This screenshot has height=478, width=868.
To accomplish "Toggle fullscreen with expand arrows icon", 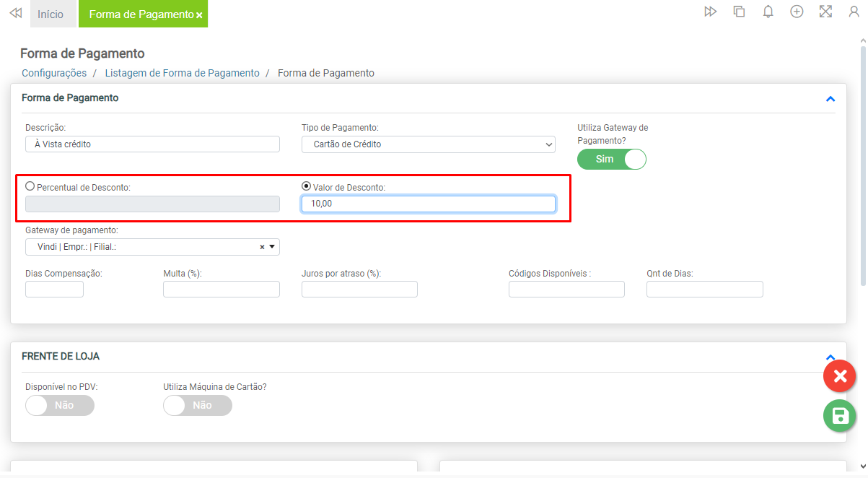I will pyautogui.click(x=825, y=12).
